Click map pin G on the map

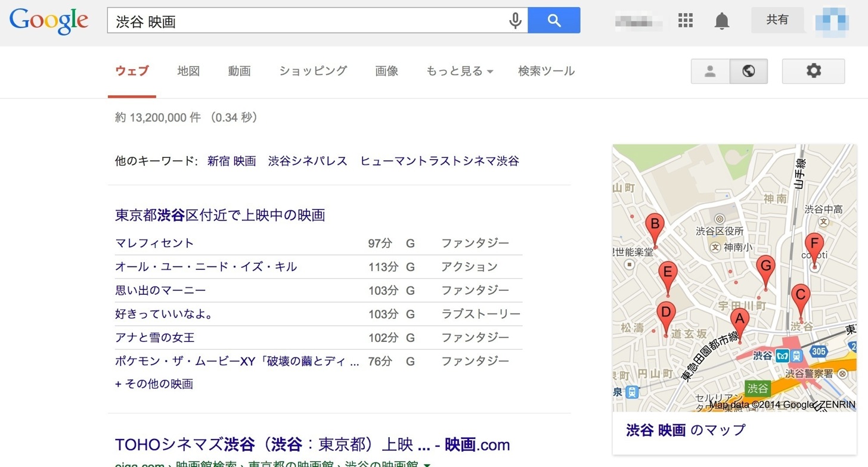[x=765, y=273]
